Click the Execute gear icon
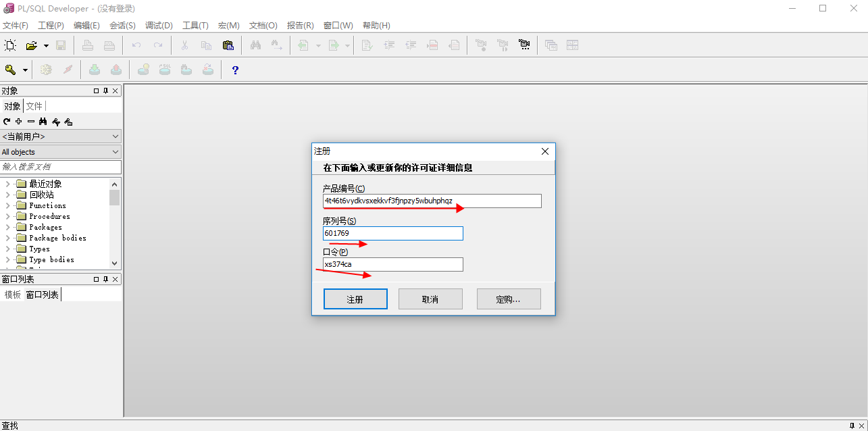Image resolution: width=868 pixels, height=431 pixels. [46, 70]
